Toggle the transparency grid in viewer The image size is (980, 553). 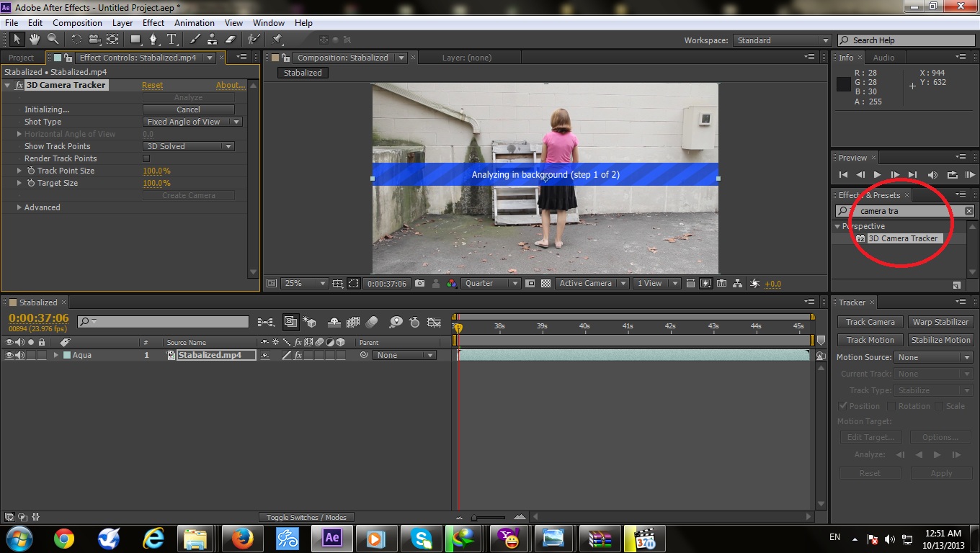click(546, 284)
